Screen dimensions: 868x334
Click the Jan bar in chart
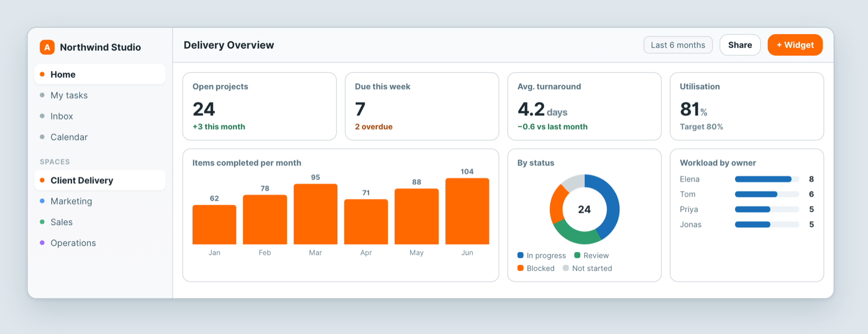pos(214,224)
